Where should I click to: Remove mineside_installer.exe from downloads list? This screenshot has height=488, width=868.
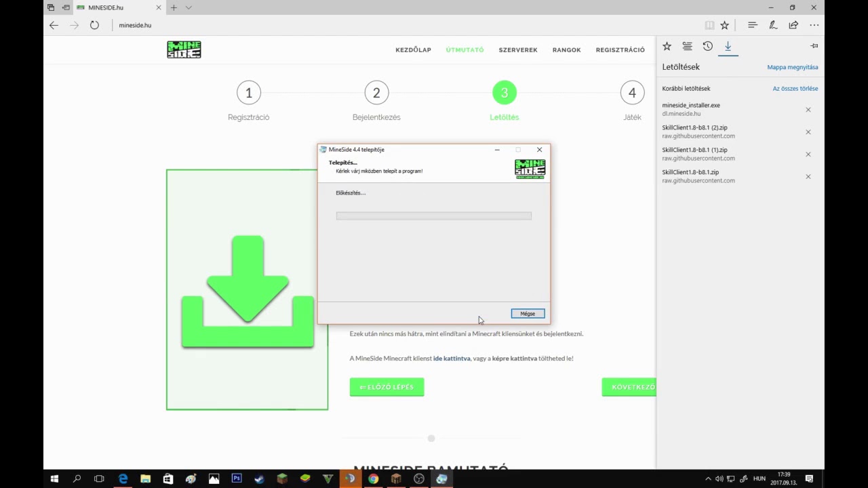[x=808, y=110]
